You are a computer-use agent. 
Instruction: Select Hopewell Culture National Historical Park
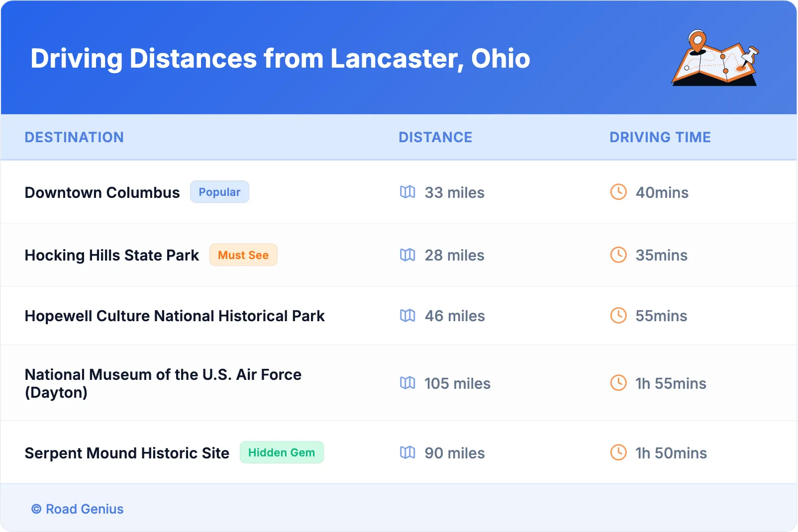175,316
